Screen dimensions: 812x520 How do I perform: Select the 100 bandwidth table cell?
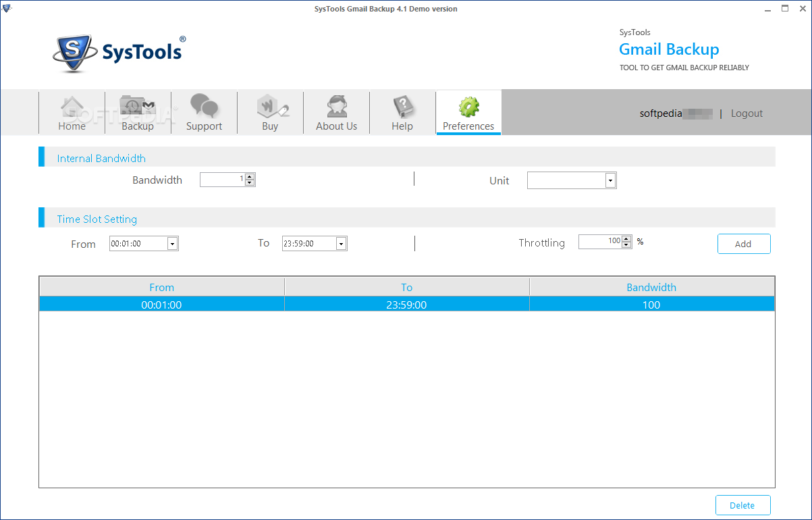(x=651, y=305)
